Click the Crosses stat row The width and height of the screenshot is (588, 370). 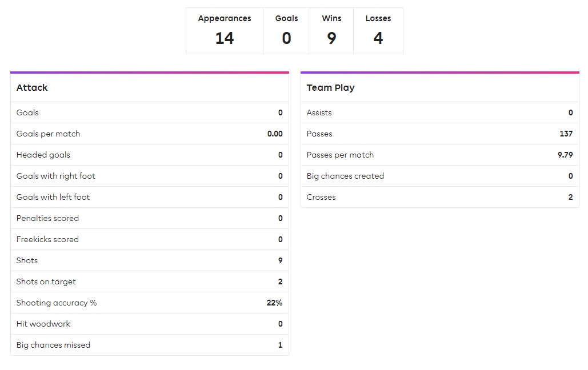(x=440, y=197)
